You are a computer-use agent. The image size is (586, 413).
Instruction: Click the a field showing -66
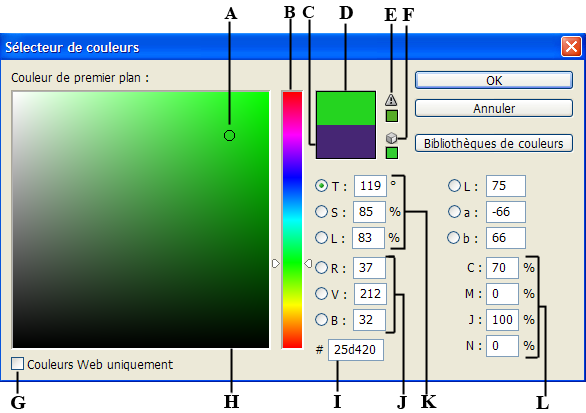[506, 212]
